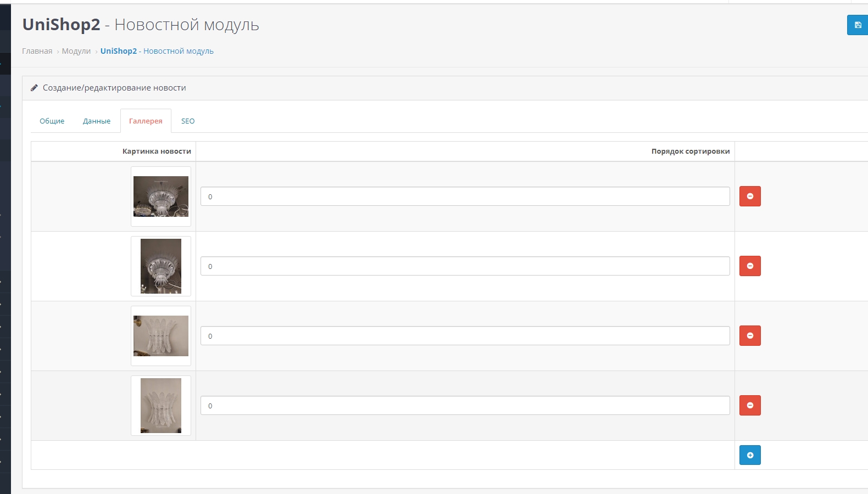
Task: Click the blue save floppy-disk button
Action: (x=858, y=25)
